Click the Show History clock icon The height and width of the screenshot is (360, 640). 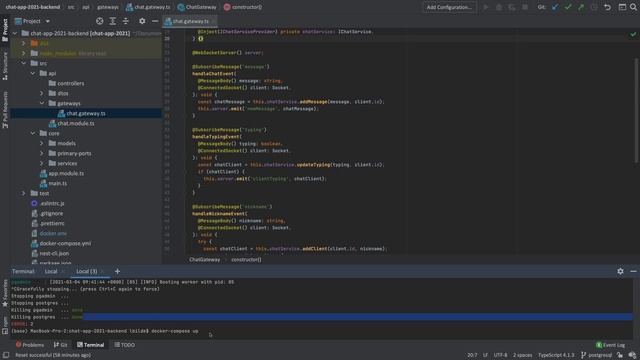594,7
